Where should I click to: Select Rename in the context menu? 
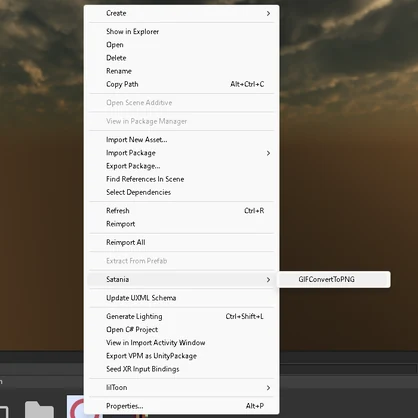[x=181, y=71]
